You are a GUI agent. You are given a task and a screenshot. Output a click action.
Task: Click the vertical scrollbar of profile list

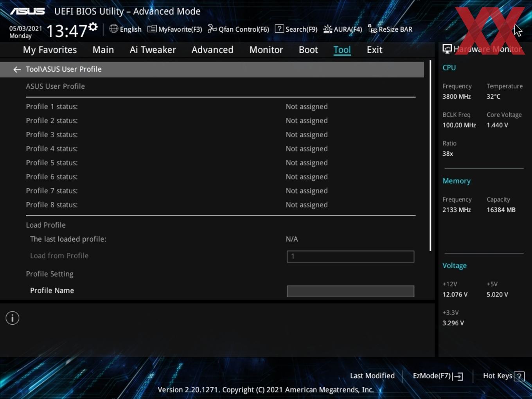[430, 156]
